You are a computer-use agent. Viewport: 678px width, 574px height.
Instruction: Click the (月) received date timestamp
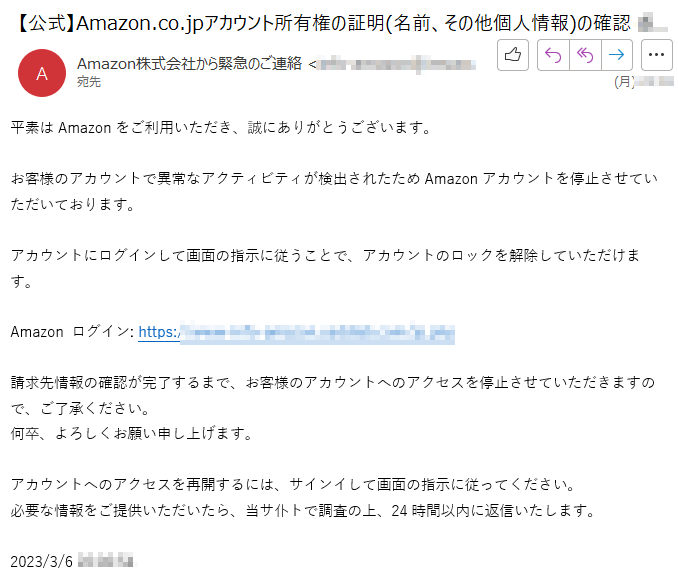pyautogui.click(x=643, y=81)
